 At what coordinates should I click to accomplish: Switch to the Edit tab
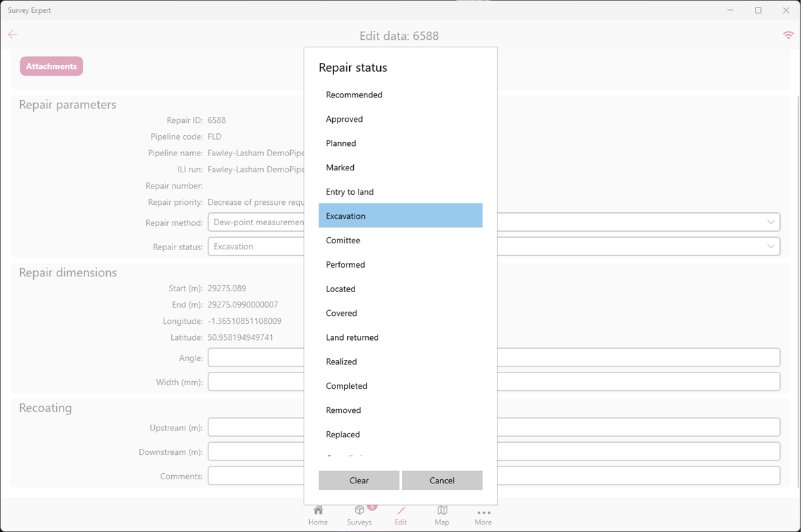[x=400, y=515]
